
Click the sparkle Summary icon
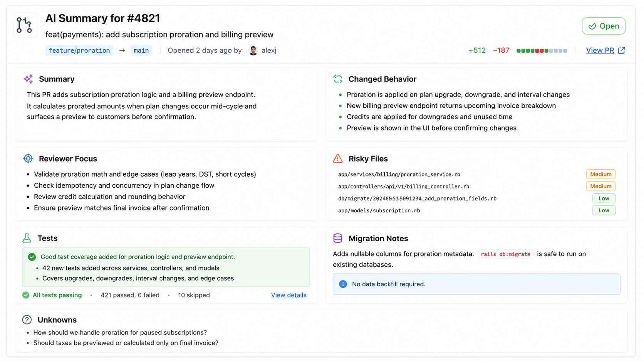point(28,79)
